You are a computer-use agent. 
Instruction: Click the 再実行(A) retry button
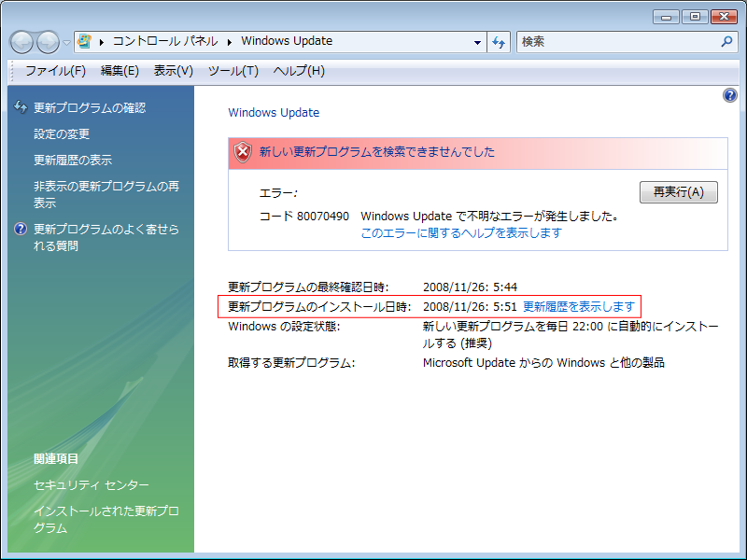point(679,192)
